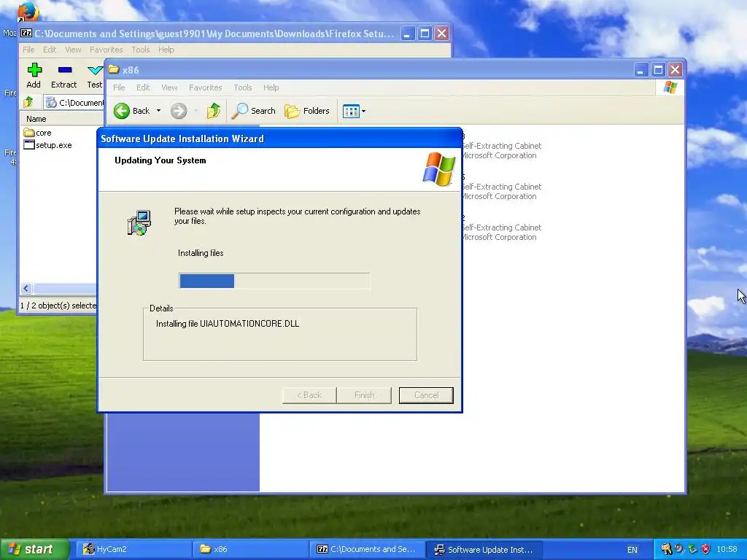Open the Favorites menu in 7-Zip
747x560 pixels.
click(x=107, y=50)
